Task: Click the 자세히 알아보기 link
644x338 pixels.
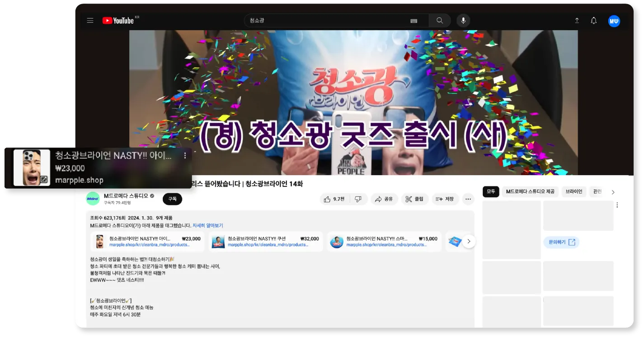Action: [x=208, y=226]
